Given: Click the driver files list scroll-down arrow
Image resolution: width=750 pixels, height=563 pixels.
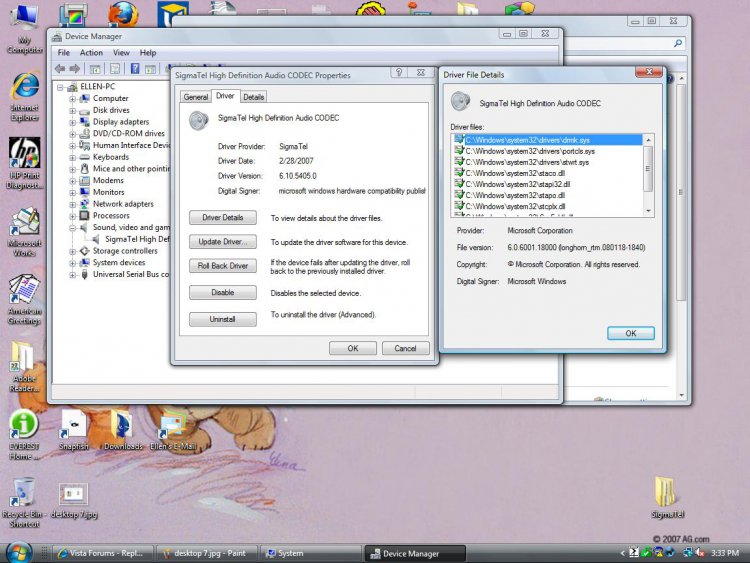Looking at the screenshot, I should tap(648, 211).
